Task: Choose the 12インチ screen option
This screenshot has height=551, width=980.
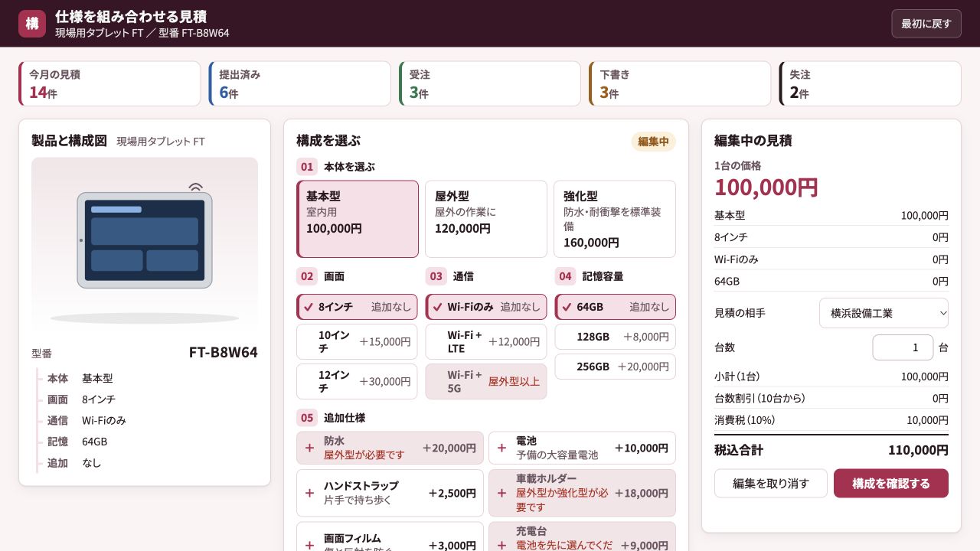Action: point(357,382)
